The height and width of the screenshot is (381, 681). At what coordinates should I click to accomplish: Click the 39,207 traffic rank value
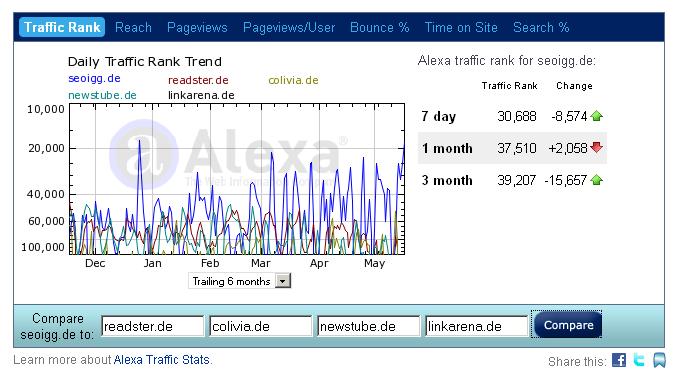[x=516, y=180]
